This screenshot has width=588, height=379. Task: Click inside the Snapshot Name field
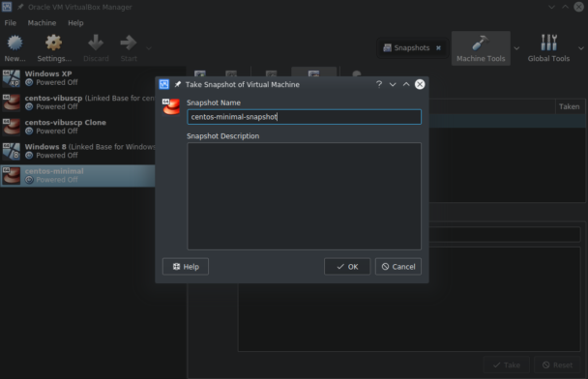(304, 117)
